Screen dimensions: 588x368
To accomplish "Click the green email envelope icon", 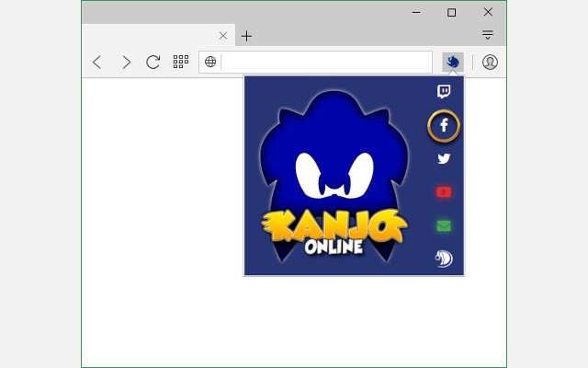I will point(444,225).
